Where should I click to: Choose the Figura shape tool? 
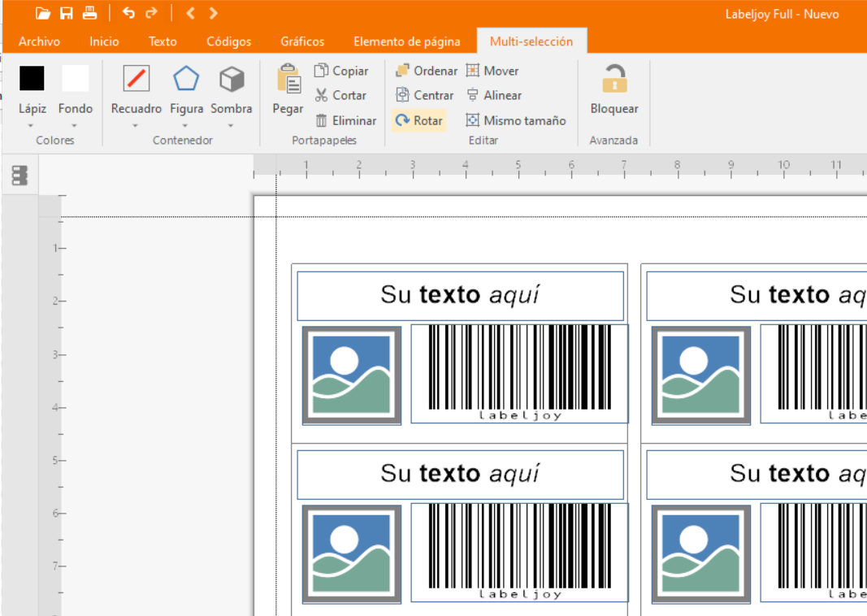[186, 89]
